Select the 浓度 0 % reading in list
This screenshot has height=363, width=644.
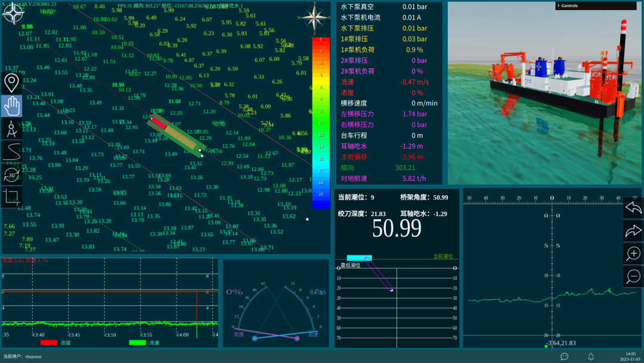tap(389, 93)
